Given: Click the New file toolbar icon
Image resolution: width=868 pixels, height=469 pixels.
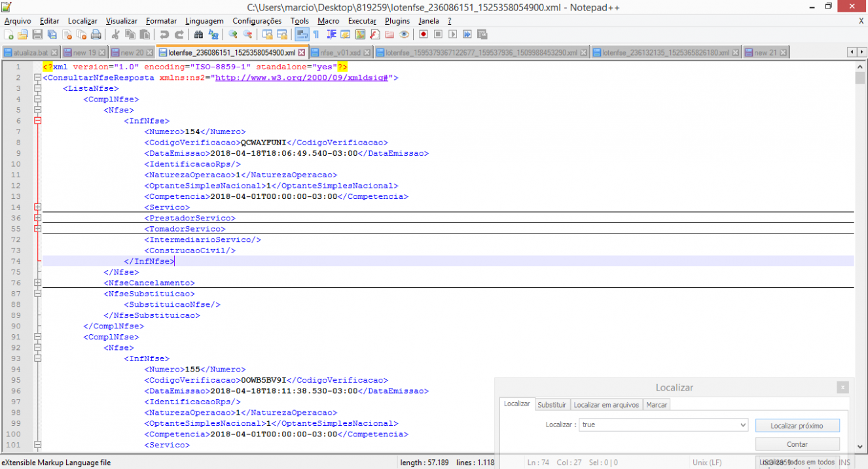Looking at the screenshot, I should [x=9, y=34].
